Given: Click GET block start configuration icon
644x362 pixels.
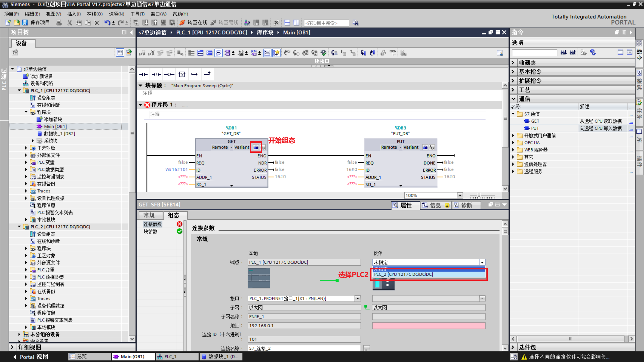Looking at the screenshot, I should (x=256, y=147).
